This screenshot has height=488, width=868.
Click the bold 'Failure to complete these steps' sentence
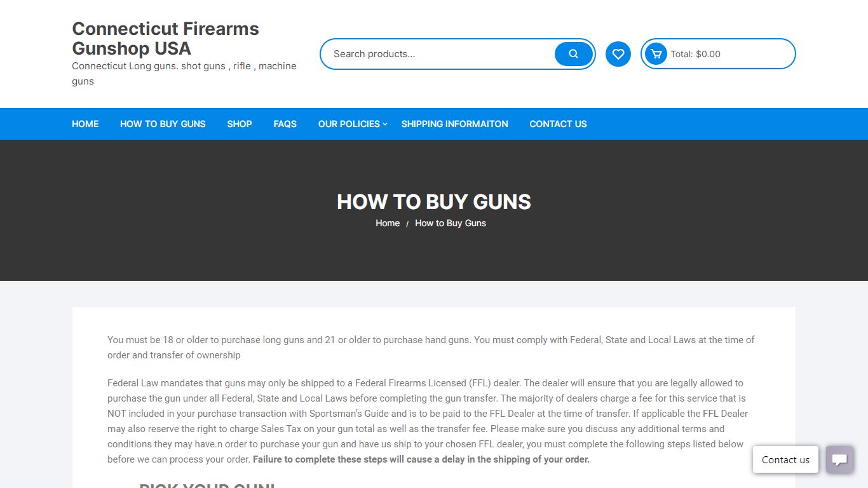coord(421,459)
